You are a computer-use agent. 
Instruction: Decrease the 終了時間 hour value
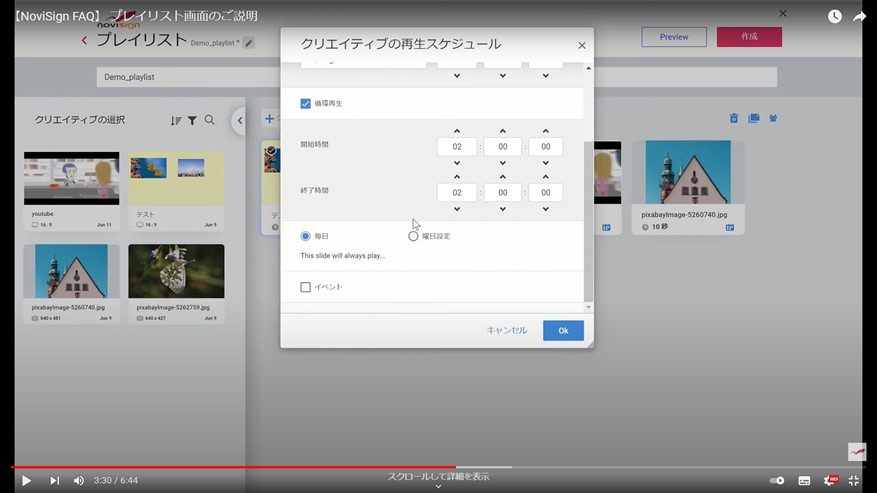tap(457, 209)
